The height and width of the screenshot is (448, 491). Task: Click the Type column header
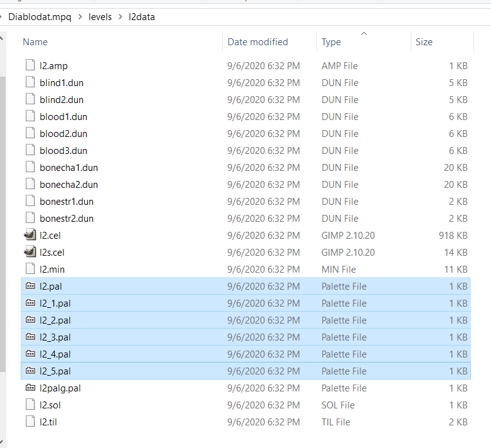click(x=331, y=42)
